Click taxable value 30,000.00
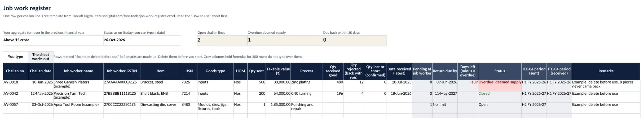644x118 pixels. (x=278, y=86)
